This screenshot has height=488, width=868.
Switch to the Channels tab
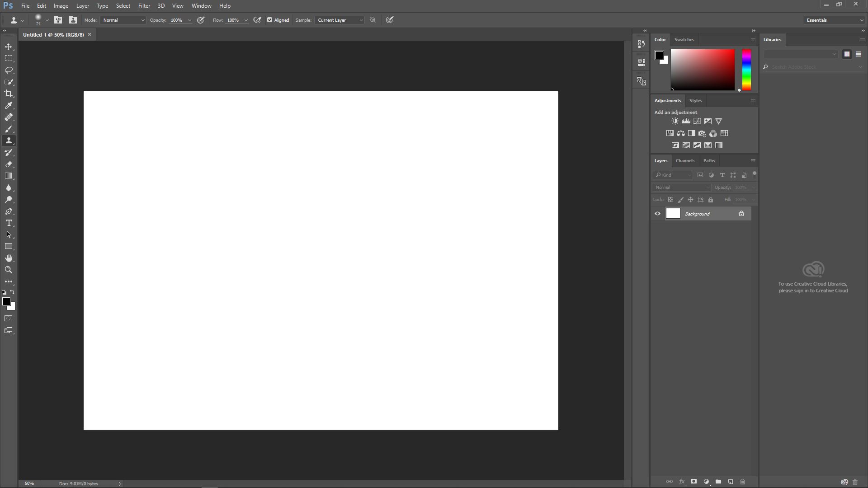[x=684, y=160]
